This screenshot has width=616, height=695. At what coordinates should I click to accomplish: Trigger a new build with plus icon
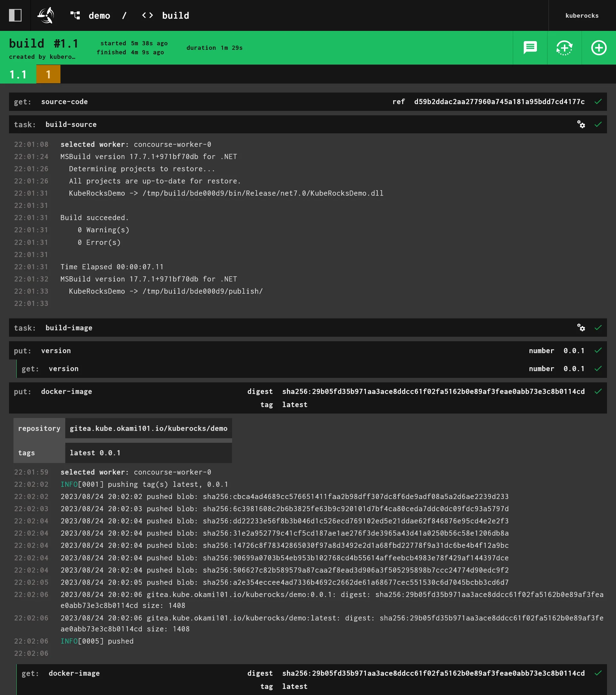[x=598, y=48]
